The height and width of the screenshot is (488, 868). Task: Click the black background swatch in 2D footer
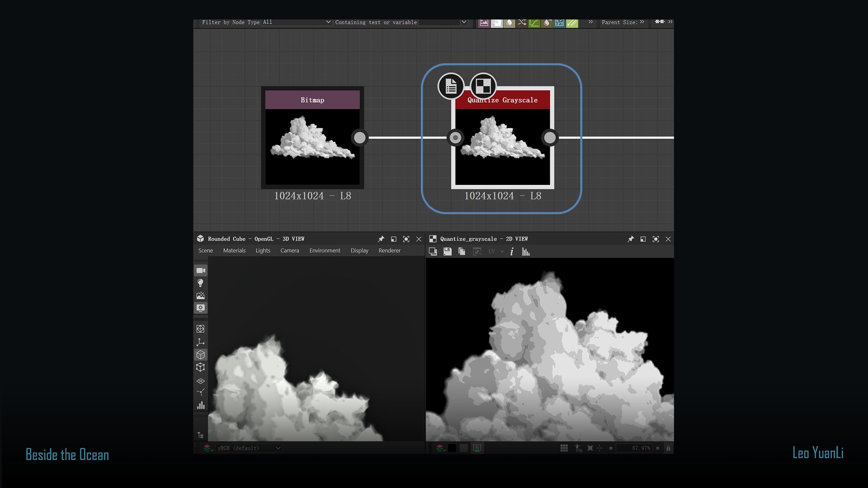coord(452,448)
